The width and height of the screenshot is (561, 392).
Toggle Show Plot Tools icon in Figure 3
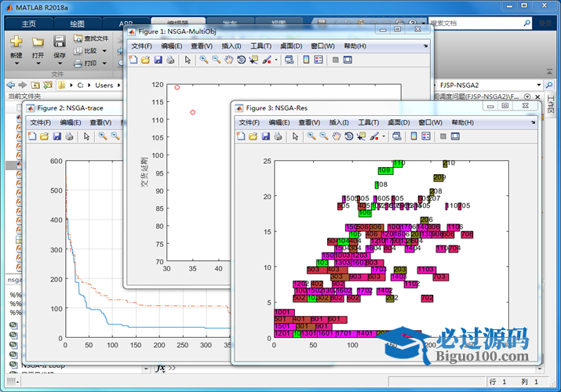(457, 136)
